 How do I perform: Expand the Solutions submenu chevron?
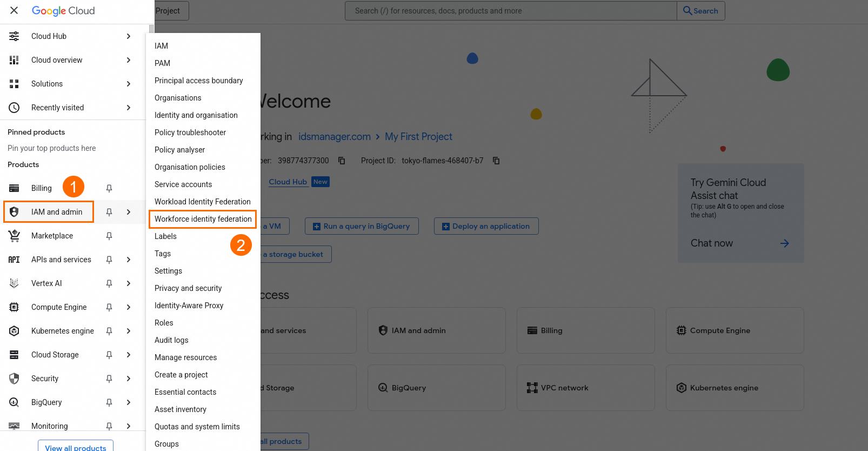pos(129,84)
